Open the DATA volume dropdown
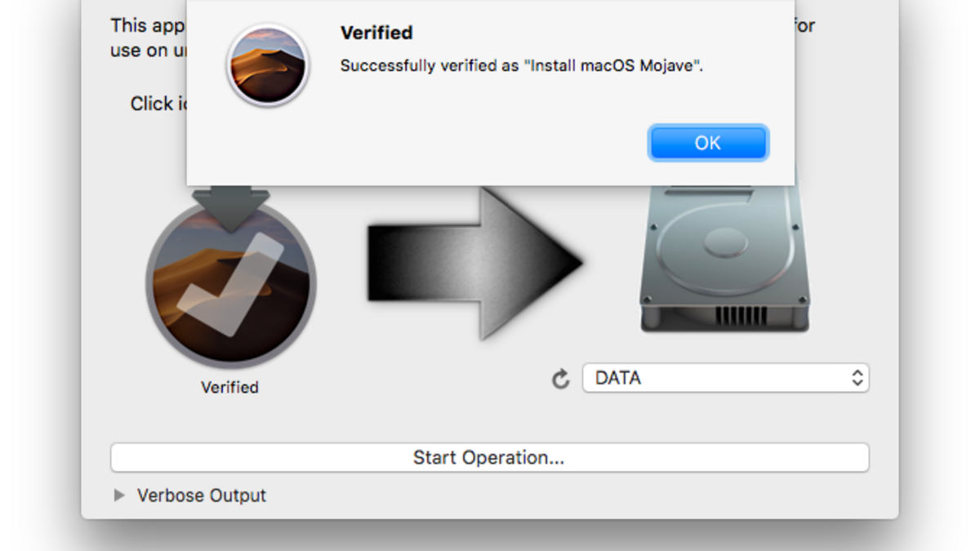Image resolution: width=980 pixels, height=551 pixels. coord(725,378)
